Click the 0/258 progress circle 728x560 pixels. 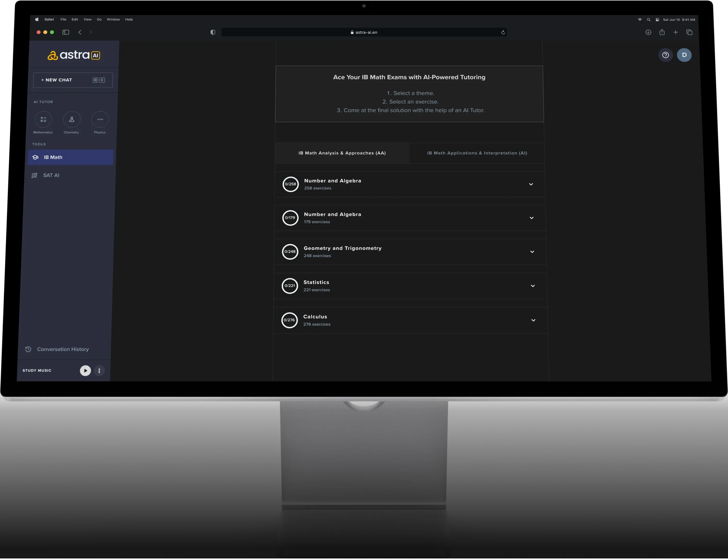coord(291,184)
